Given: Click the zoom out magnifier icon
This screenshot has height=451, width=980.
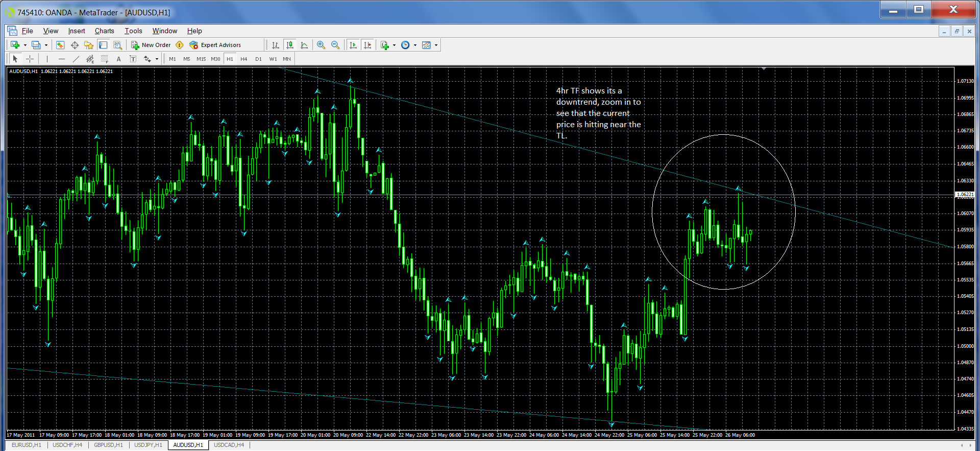Looking at the screenshot, I should [x=335, y=45].
